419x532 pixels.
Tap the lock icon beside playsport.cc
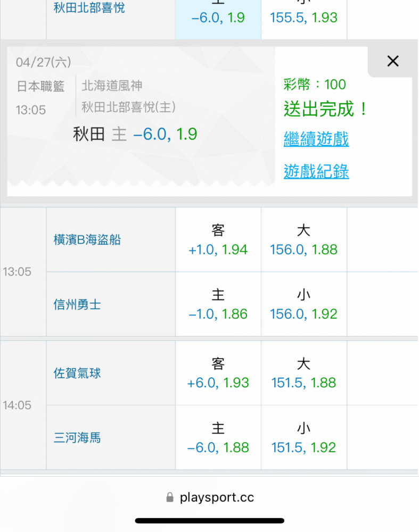[170, 497]
